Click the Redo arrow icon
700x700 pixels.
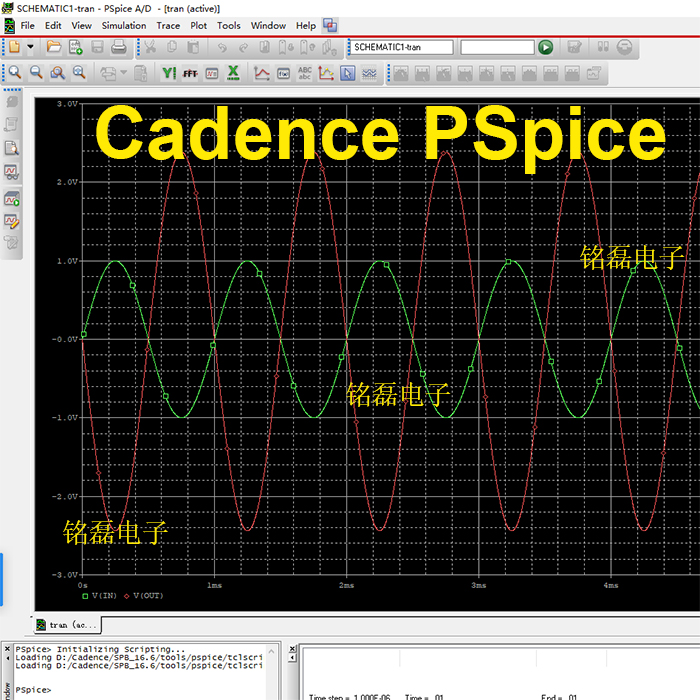[x=243, y=47]
